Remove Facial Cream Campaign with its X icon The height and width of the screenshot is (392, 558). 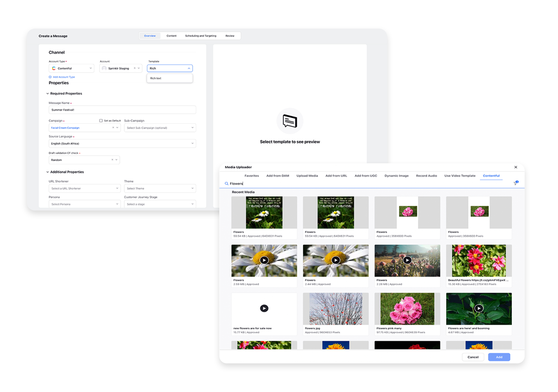113,127
